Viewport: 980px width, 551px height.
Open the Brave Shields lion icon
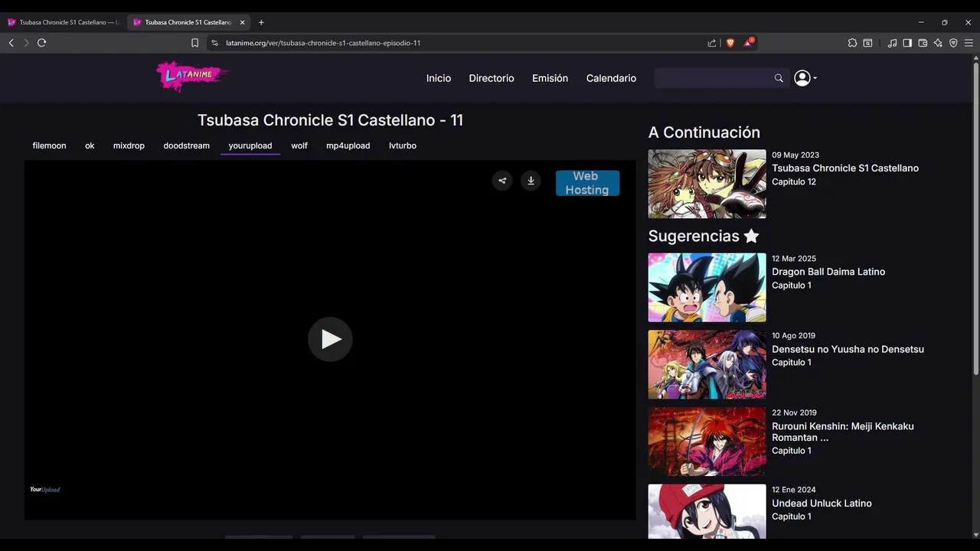(730, 43)
